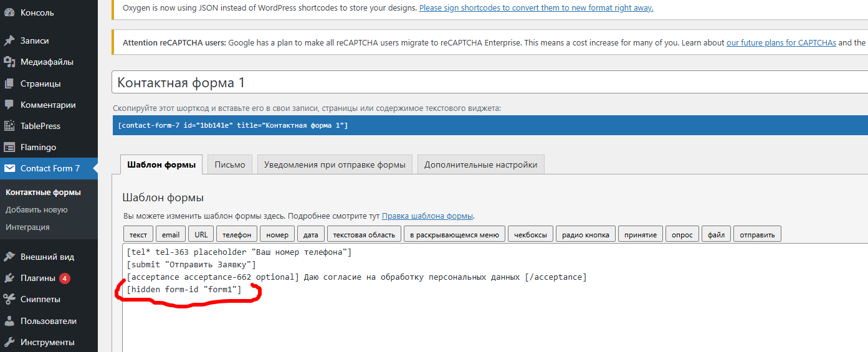The height and width of the screenshot is (352, 868).
Task: Click the Страницы pages icon
Action: click(9, 83)
